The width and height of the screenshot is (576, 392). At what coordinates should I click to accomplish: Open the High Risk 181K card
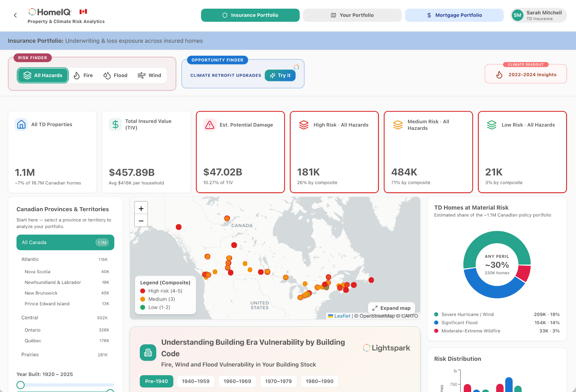(x=334, y=152)
